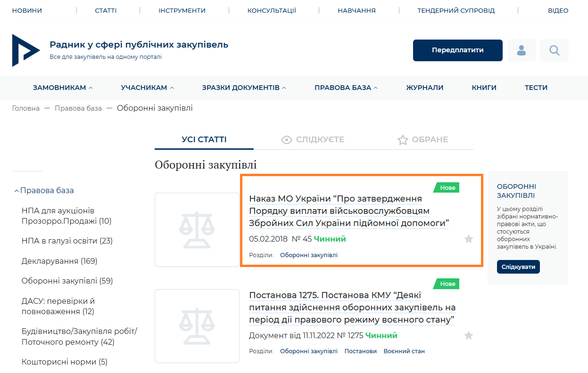Screen dimensions: 588x373
Task: Expand the Замовникам dropdown menu
Action: 63,88
